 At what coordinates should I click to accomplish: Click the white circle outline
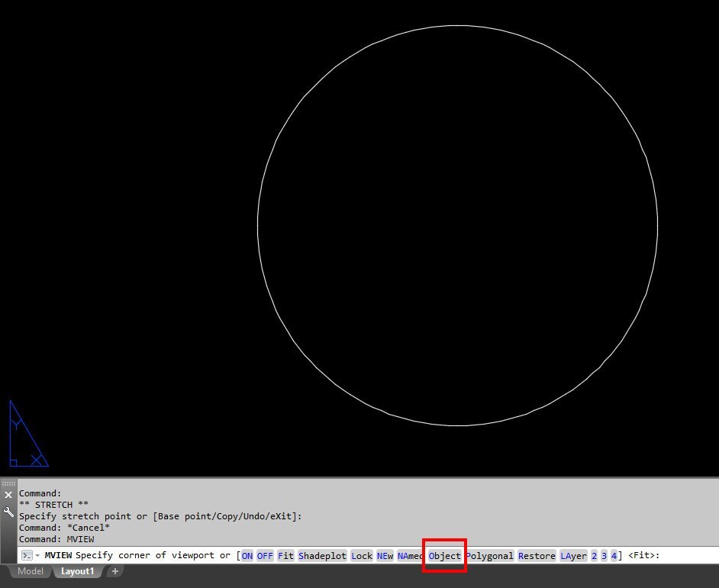[458, 26]
